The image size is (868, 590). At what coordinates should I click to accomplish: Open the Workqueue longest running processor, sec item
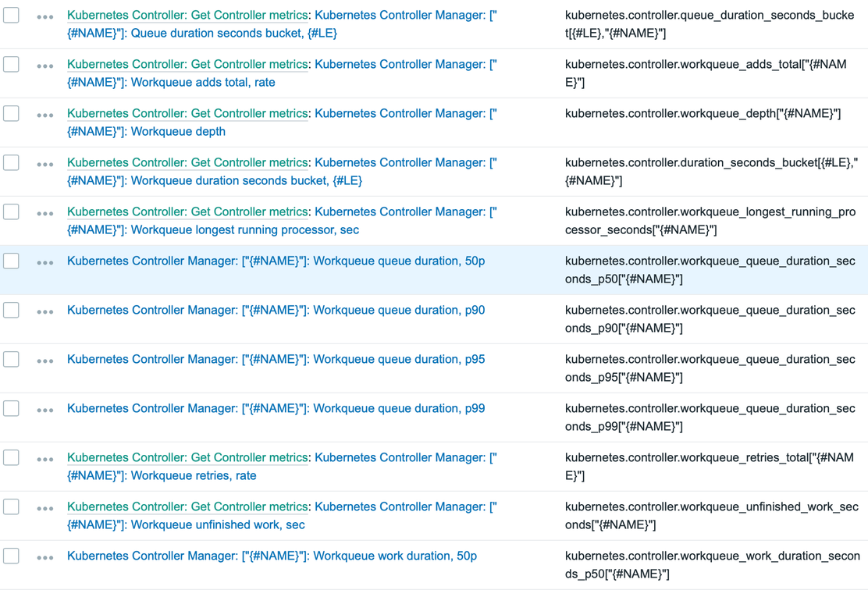point(282,221)
